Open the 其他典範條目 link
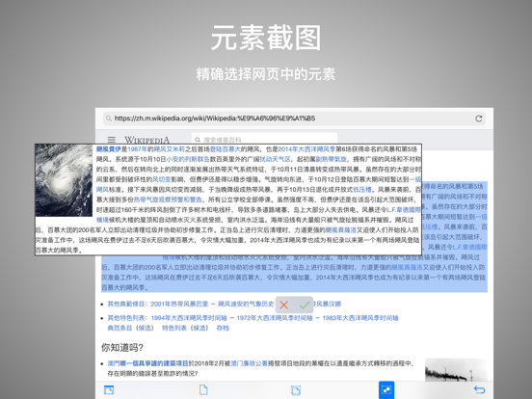Screen dimensions: 532x399 click(127, 304)
